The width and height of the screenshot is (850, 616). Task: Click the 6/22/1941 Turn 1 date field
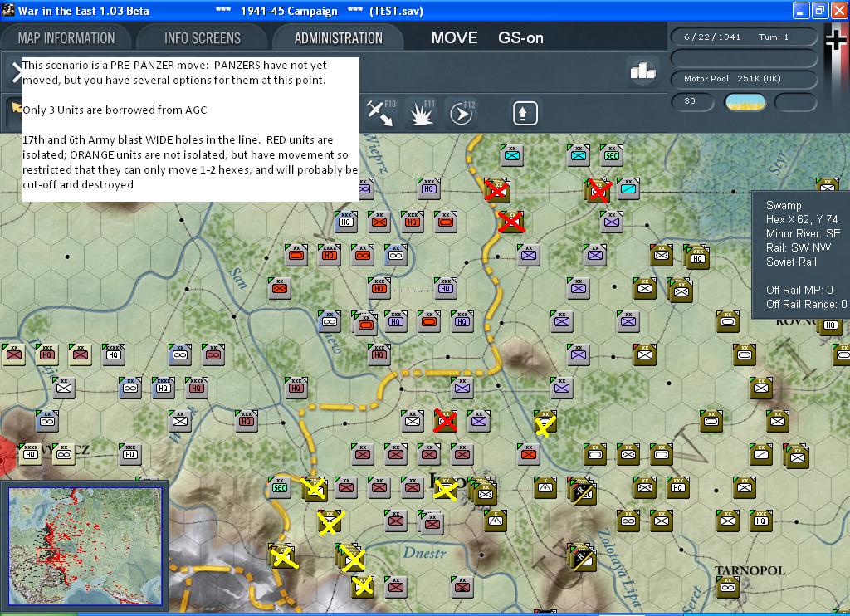(x=744, y=37)
